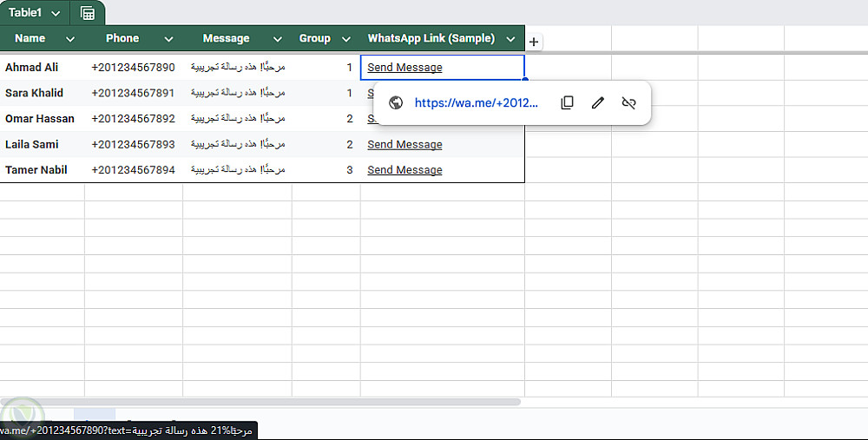Click the globe icon in link popup
This screenshot has height=440, width=868.
pyautogui.click(x=396, y=102)
